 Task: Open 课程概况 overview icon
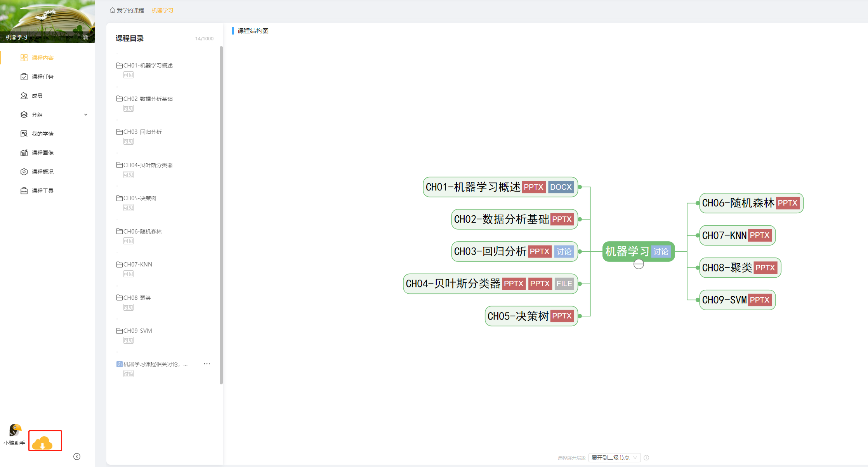pos(24,172)
